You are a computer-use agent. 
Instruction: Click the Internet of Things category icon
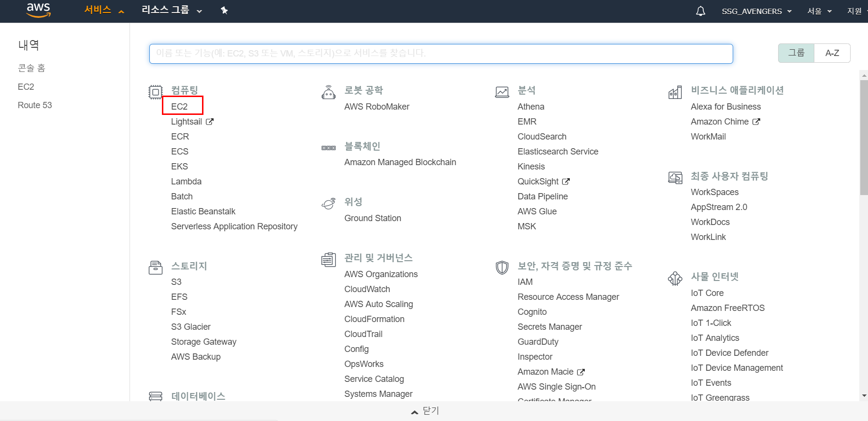(675, 278)
